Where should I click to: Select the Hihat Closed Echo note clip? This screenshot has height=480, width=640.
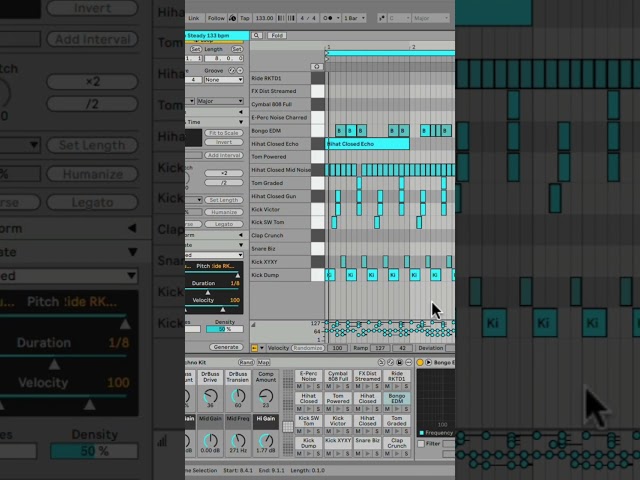(x=367, y=144)
